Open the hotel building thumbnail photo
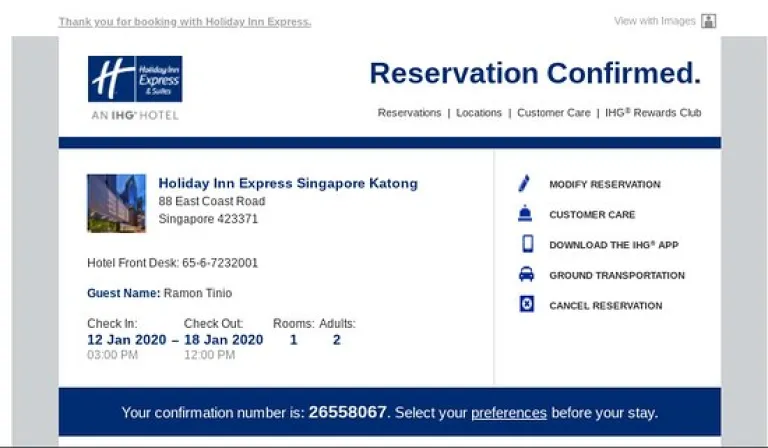The image size is (768, 448). pos(117,203)
